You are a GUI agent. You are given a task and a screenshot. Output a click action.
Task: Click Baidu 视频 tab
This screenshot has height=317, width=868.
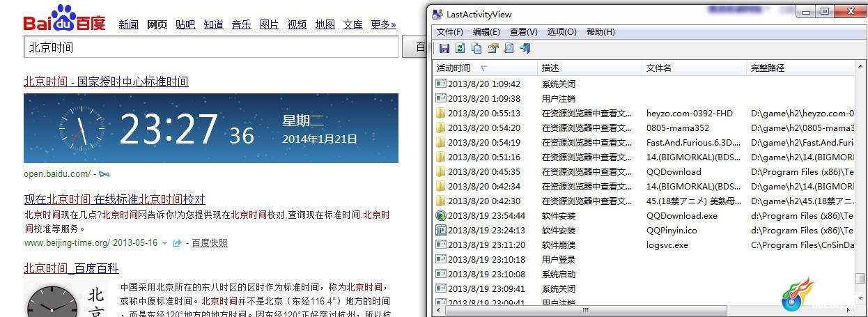pos(297,24)
